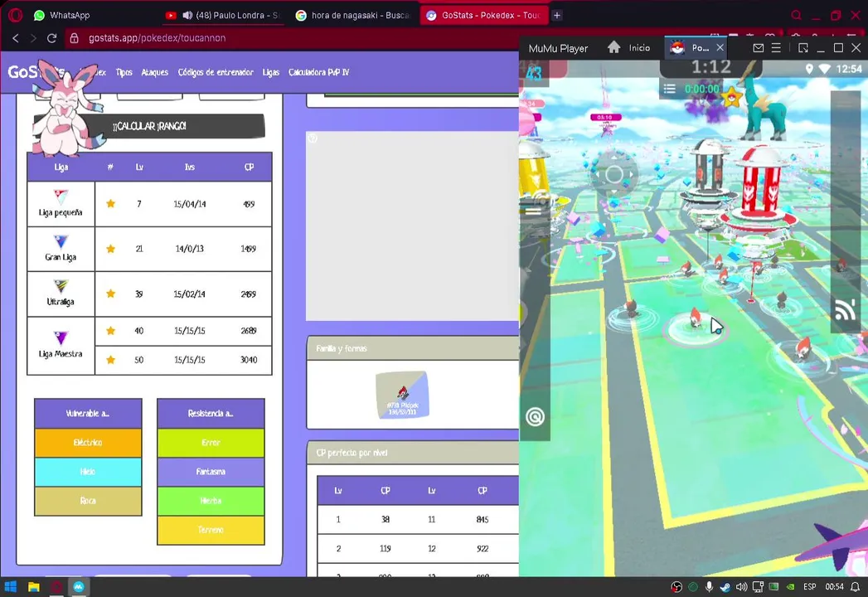The image size is (868, 597).
Task: Open a new browser tab with plus
Action: tap(557, 16)
